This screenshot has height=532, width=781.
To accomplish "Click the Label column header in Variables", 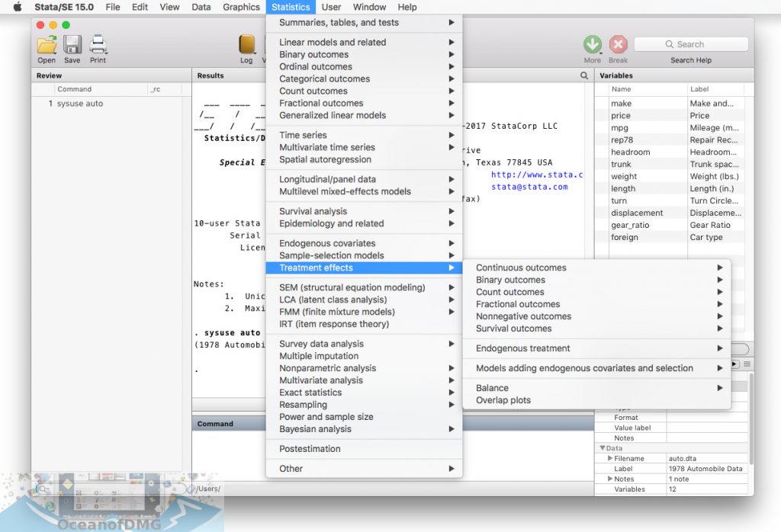I will click(x=715, y=89).
